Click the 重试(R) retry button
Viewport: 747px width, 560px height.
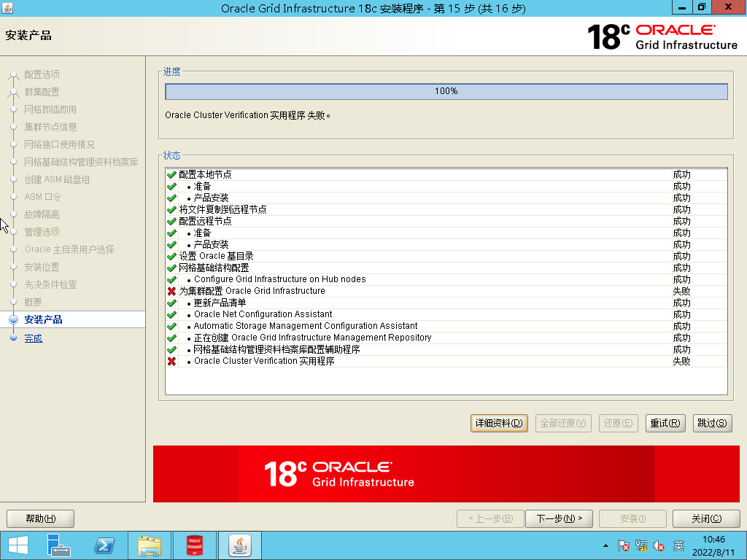(x=665, y=423)
